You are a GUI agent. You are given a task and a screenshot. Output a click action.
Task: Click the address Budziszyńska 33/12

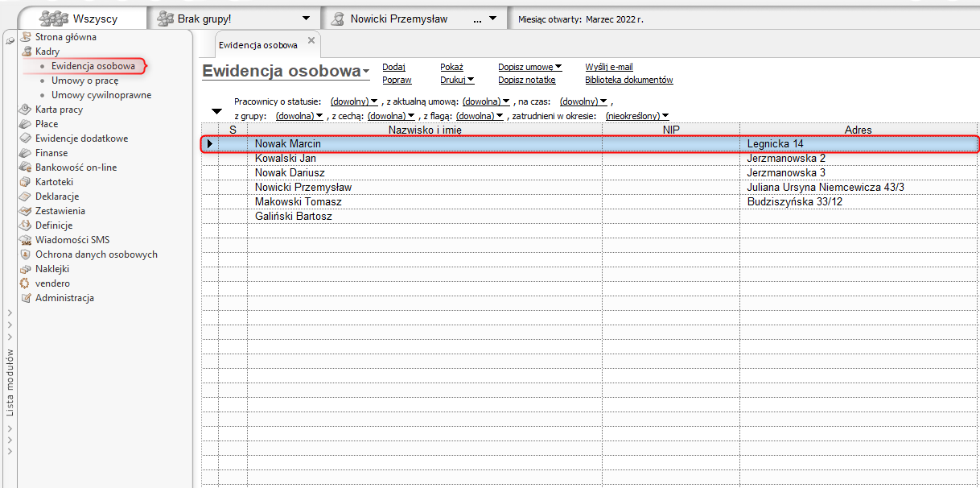(795, 202)
